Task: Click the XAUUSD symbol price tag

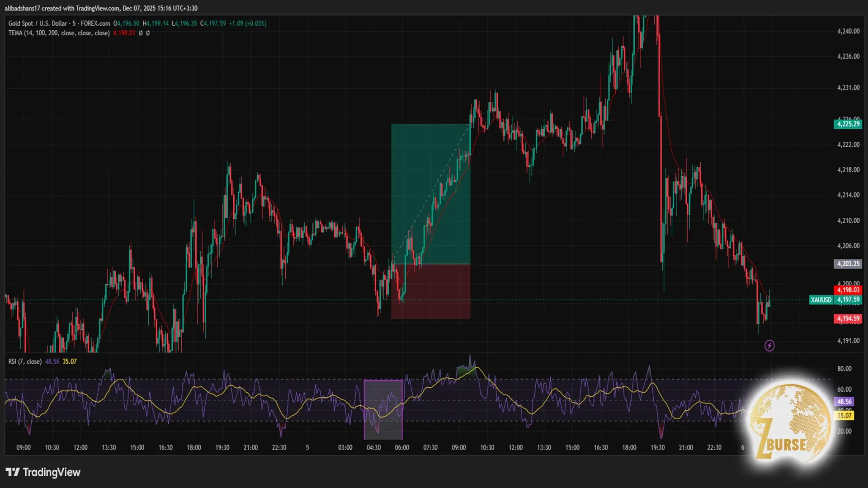Action: click(x=821, y=300)
